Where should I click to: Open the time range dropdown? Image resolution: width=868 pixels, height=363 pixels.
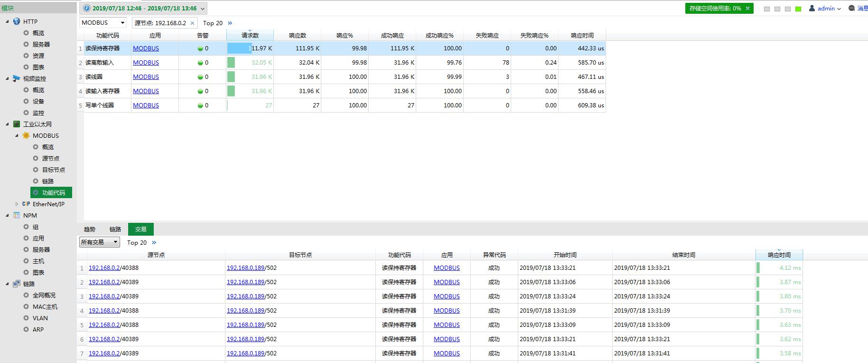(203, 9)
